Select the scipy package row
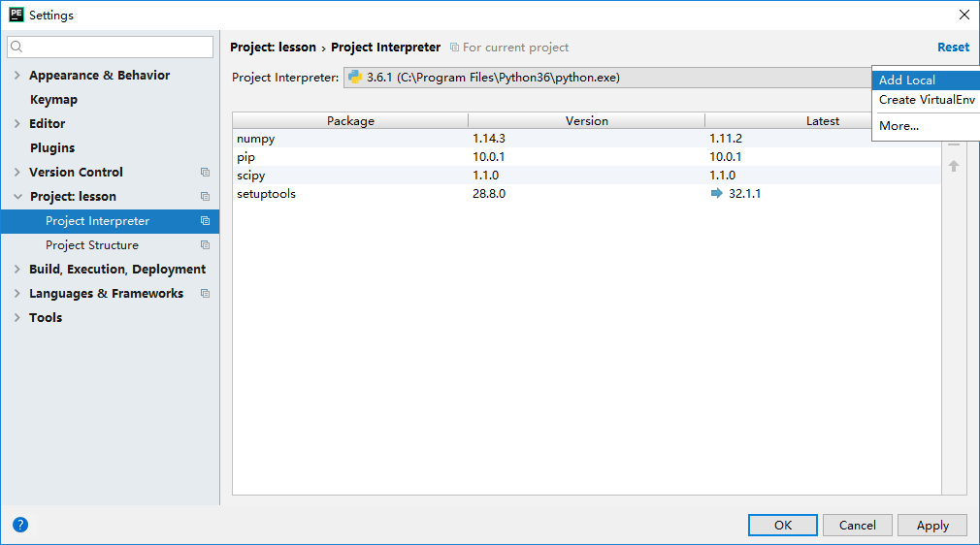This screenshot has height=545, width=980. [587, 175]
